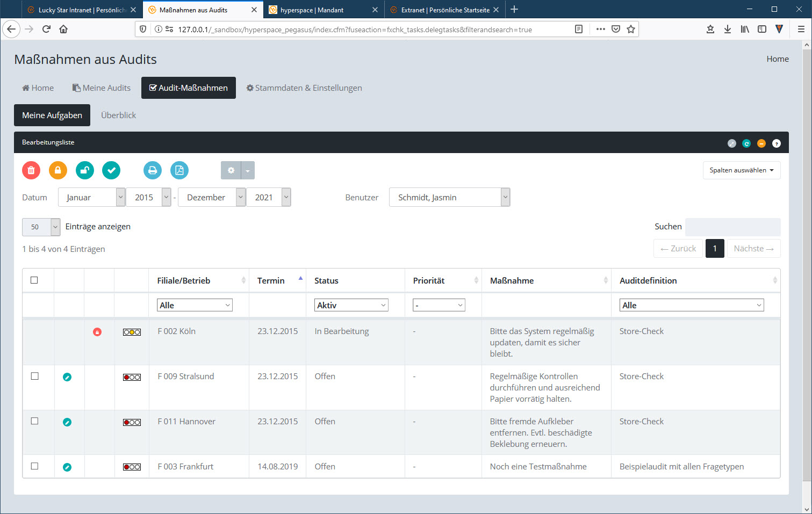Image resolution: width=812 pixels, height=514 pixels.
Task: Switch to the Überblick tab
Action: [x=118, y=115]
